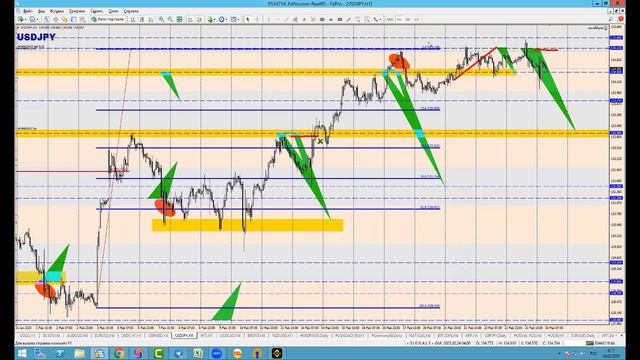
Task: Select the Crosshair tool
Action: pyautogui.click(x=257, y=19)
